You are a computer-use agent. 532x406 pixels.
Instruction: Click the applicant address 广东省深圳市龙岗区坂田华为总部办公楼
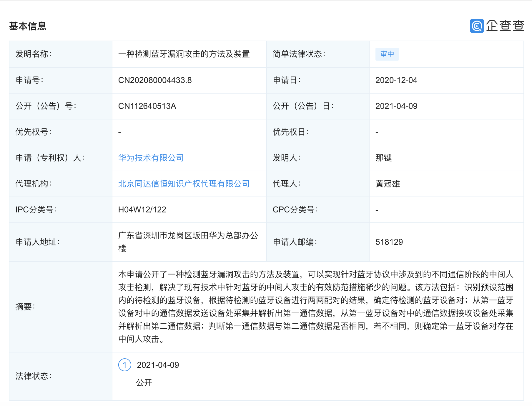click(x=188, y=242)
